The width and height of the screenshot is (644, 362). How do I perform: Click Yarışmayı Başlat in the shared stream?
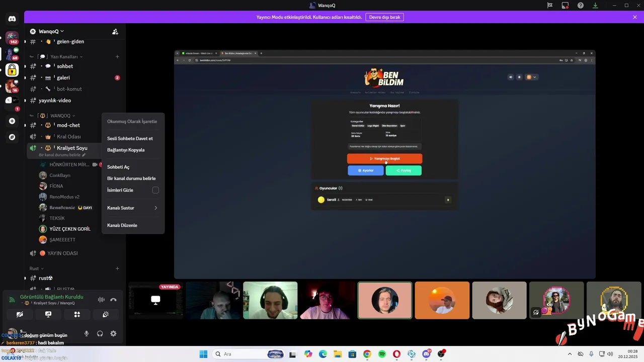384,158
